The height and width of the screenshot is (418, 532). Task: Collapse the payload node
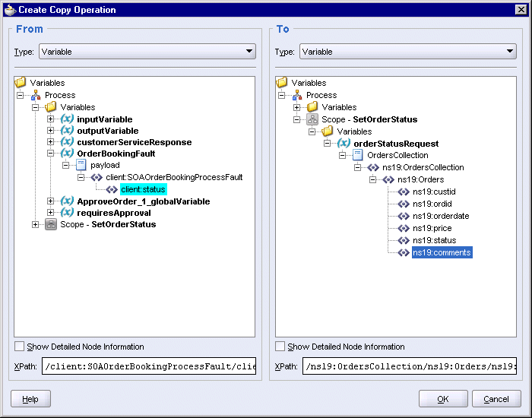tap(66, 165)
